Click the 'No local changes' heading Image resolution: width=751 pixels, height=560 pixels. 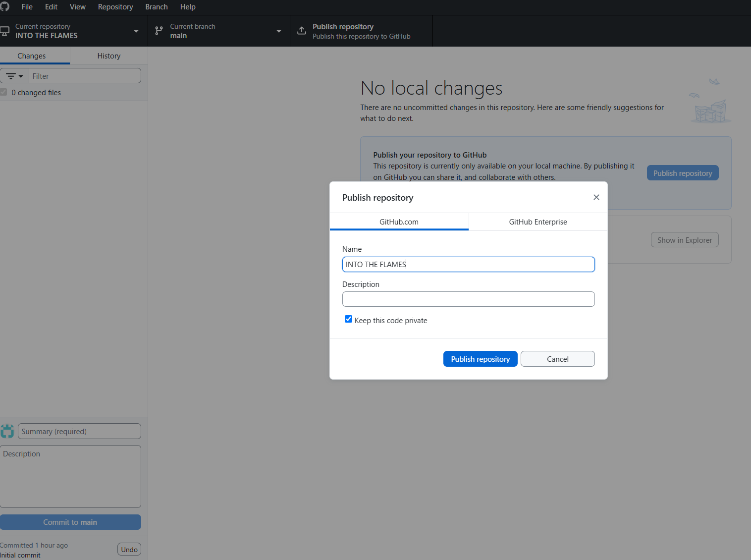pos(431,88)
